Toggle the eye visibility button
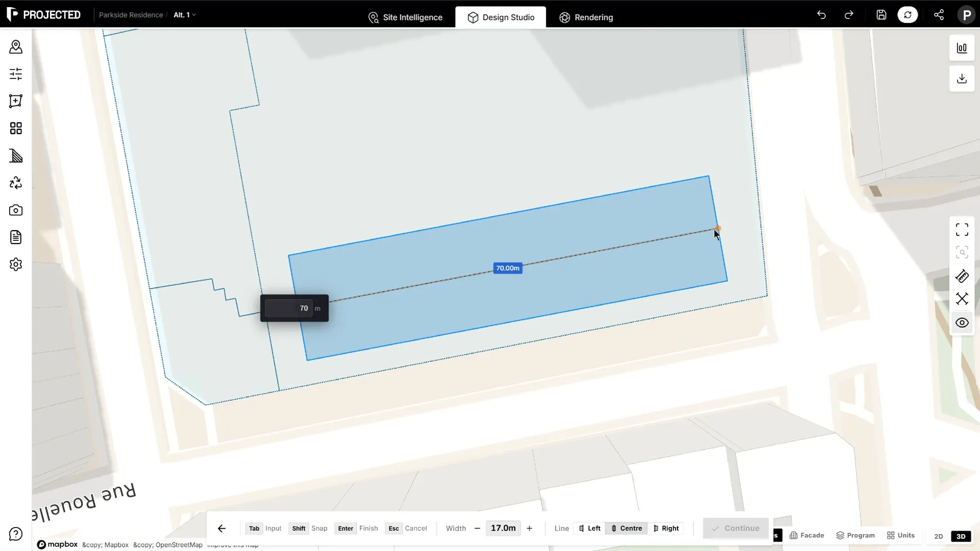This screenshot has width=980, height=551. (x=962, y=322)
